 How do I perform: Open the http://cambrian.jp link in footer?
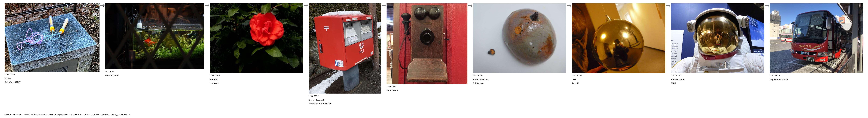tap(121, 115)
